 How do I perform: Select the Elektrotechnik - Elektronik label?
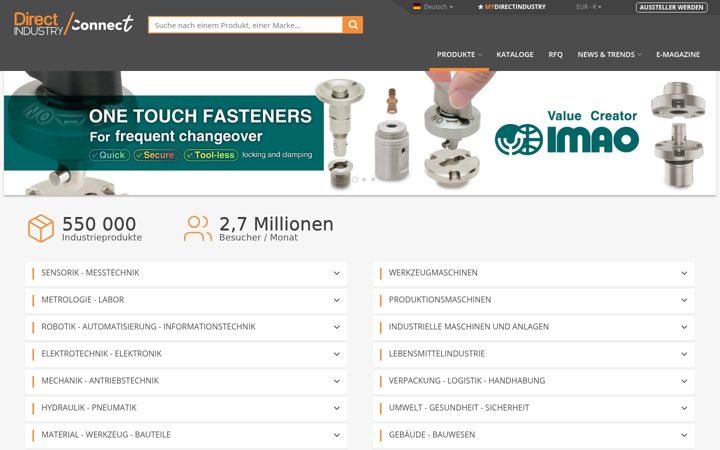click(101, 354)
